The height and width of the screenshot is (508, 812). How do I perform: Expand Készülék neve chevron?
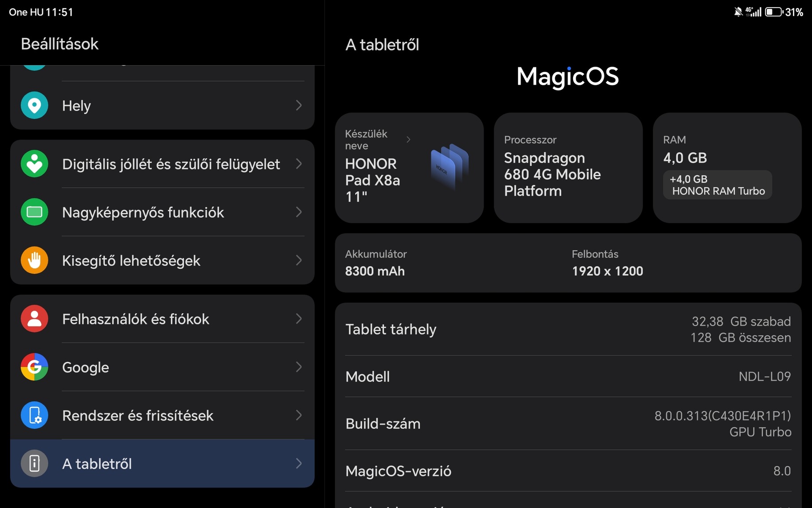pos(408,139)
